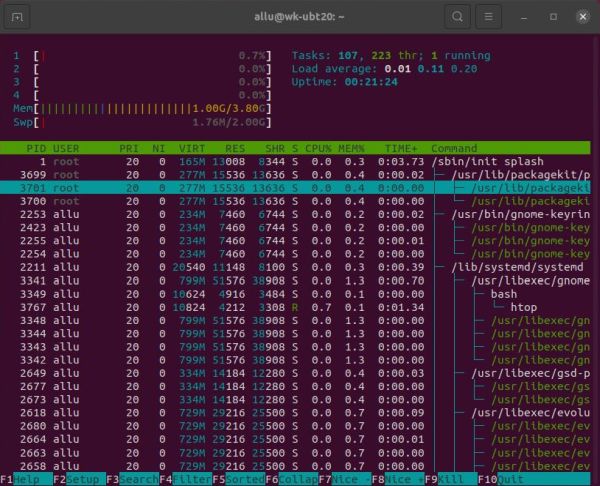This screenshot has height=486, width=600.
Task: Select process row PID 3700
Action: tap(295, 201)
